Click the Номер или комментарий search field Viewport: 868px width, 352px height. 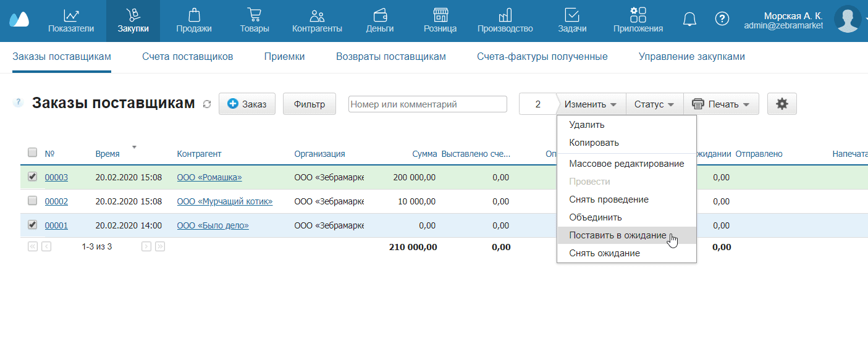click(x=427, y=104)
